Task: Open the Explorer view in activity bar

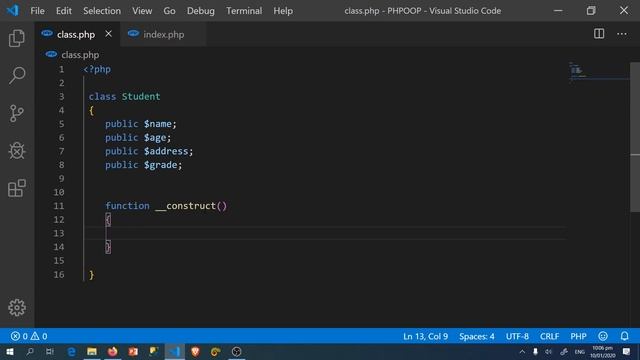Action: coord(17,38)
